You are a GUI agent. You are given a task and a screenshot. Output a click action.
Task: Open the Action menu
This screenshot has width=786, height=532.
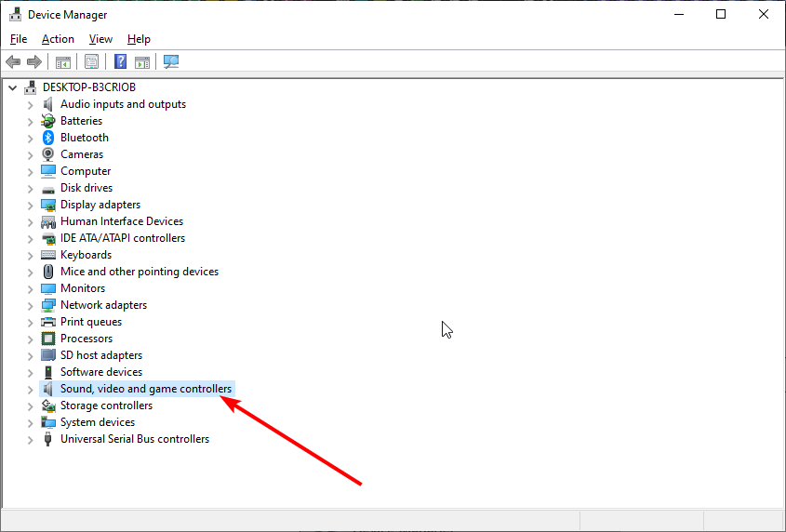tap(58, 39)
